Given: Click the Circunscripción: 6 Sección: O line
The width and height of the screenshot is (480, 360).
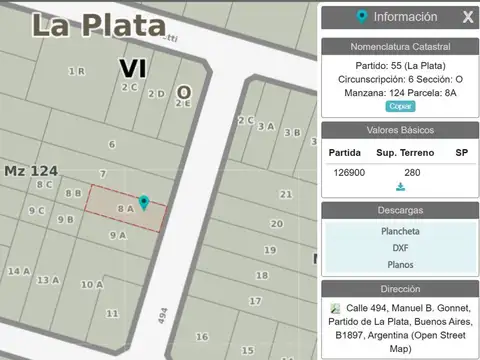Looking at the screenshot, I should tap(400, 79).
